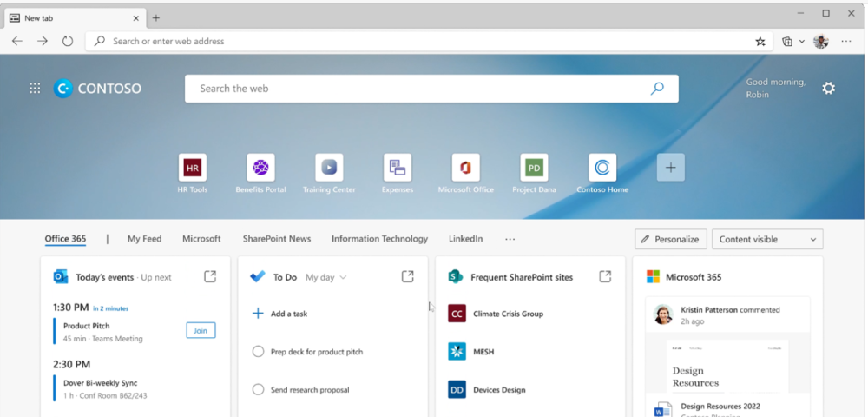Open the Microsoft Office tile

[x=465, y=168]
